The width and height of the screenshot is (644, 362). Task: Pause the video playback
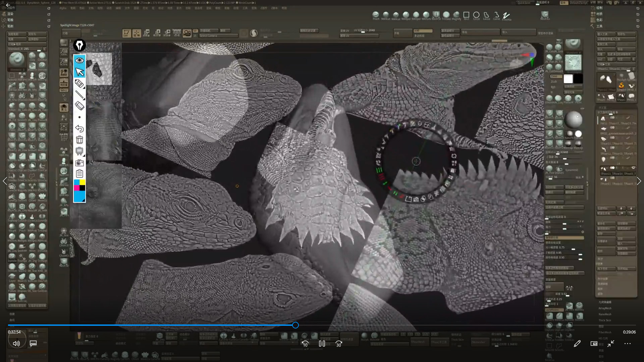tap(322, 344)
